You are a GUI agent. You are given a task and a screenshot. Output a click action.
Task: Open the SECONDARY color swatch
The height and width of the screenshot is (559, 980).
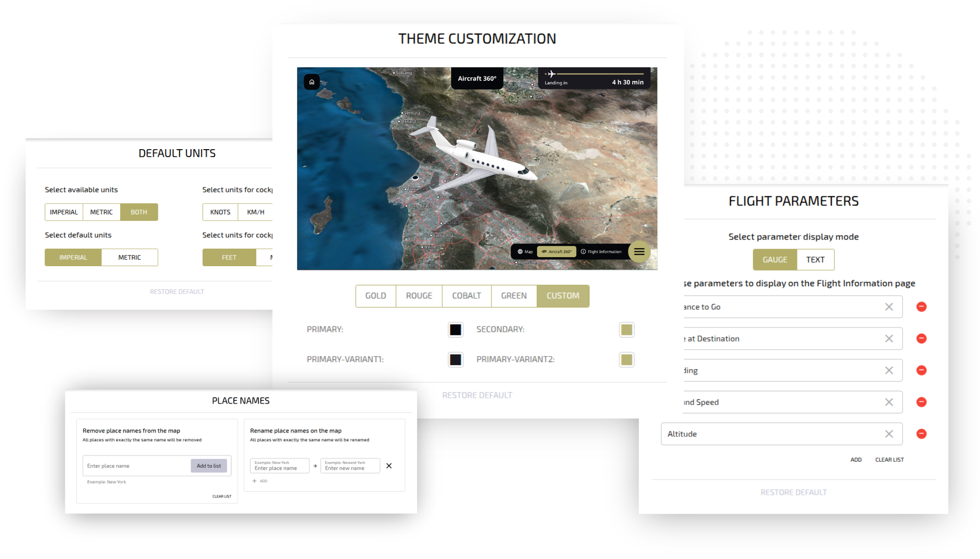[626, 330]
